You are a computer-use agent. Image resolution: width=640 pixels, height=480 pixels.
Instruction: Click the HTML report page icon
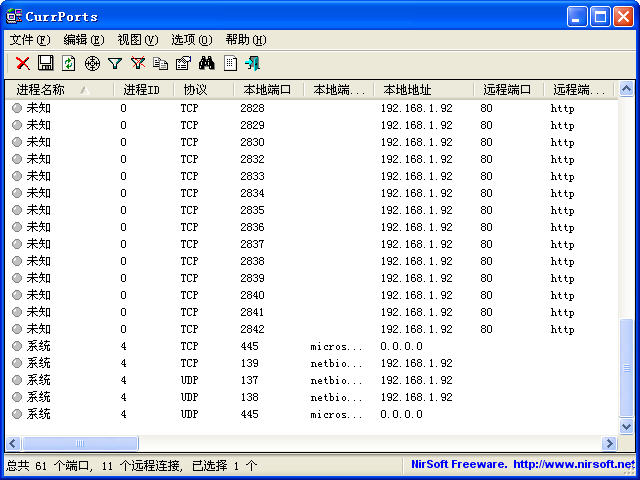coord(230,63)
